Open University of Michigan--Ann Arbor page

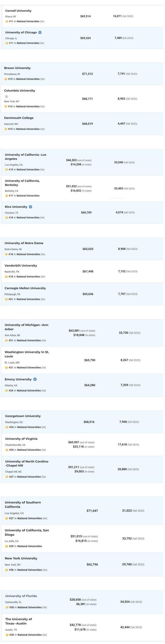(x=26, y=327)
